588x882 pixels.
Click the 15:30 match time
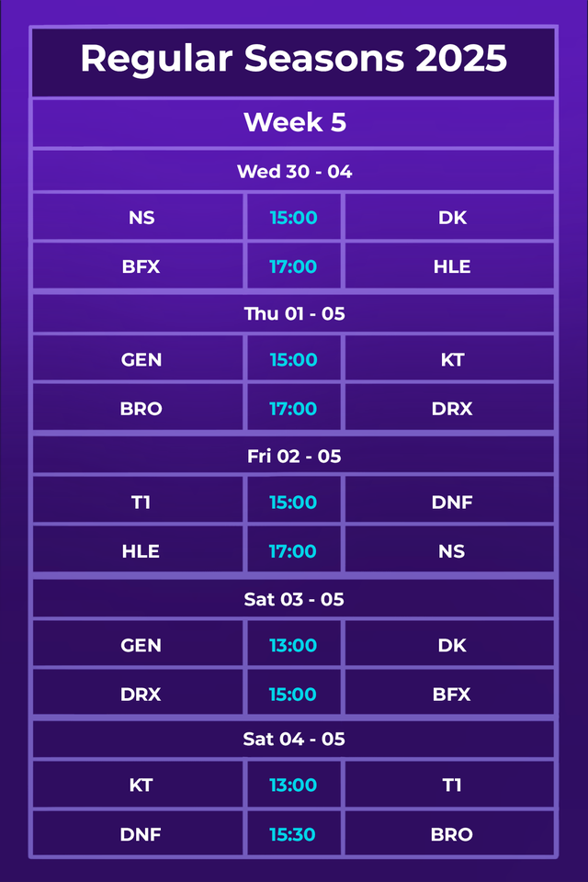pyautogui.click(x=293, y=834)
